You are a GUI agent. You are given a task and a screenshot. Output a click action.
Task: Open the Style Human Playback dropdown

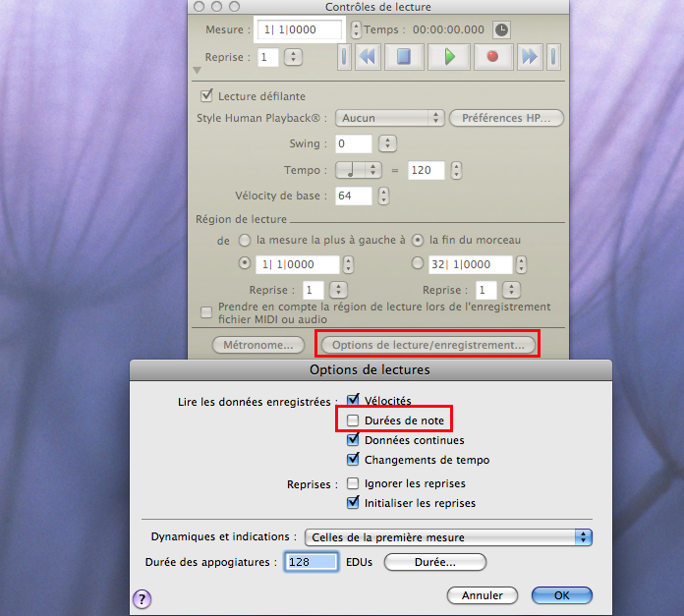[389, 118]
